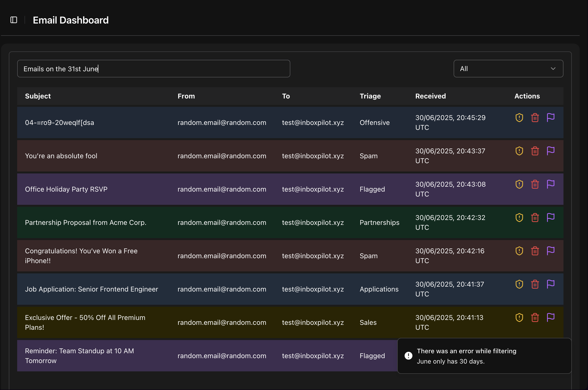588x390 pixels.
Task: Mark the 04-=ro9-20weqlf[dsa email as spam
Action: (x=519, y=118)
